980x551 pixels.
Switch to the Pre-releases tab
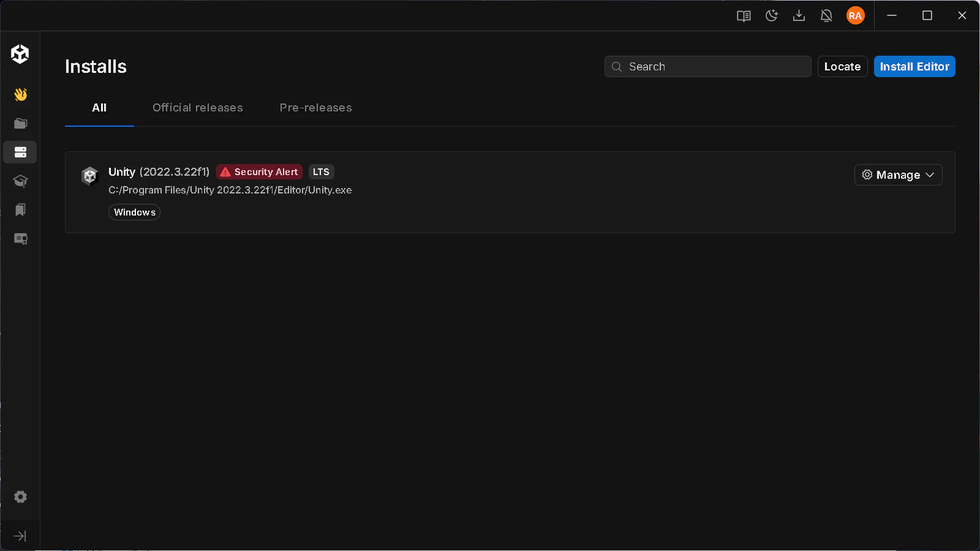pos(316,108)
